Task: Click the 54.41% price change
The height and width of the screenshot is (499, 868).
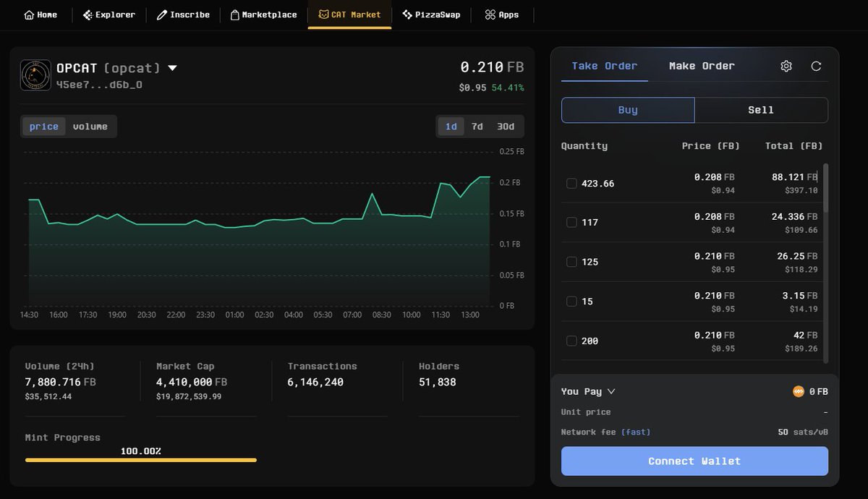Action: [x=508, y=88]
